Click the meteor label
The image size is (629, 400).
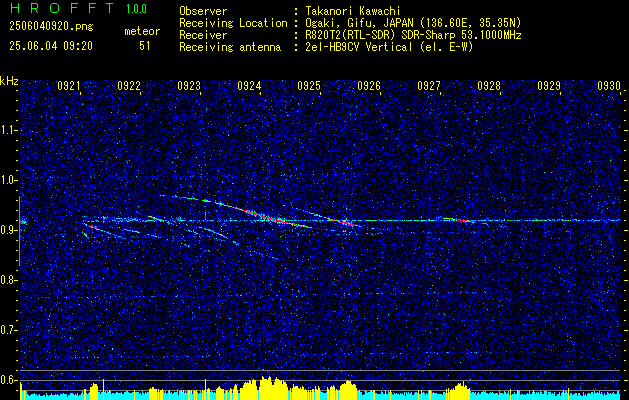(142, 31)
